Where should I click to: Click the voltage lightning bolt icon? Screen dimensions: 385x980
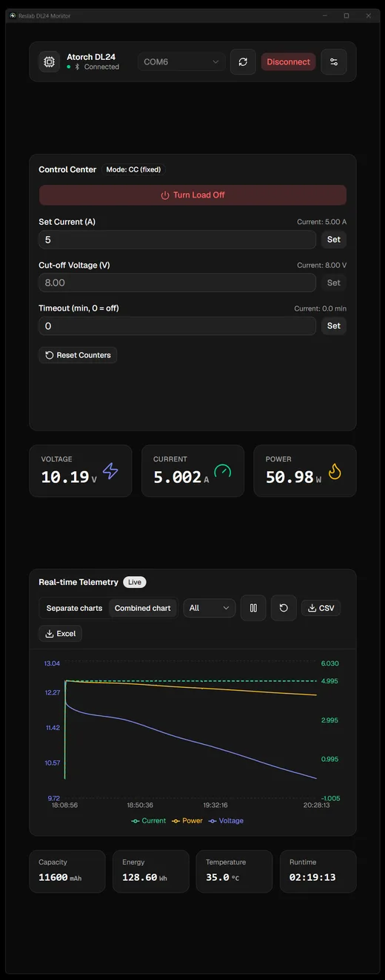[x=110, y=471]
